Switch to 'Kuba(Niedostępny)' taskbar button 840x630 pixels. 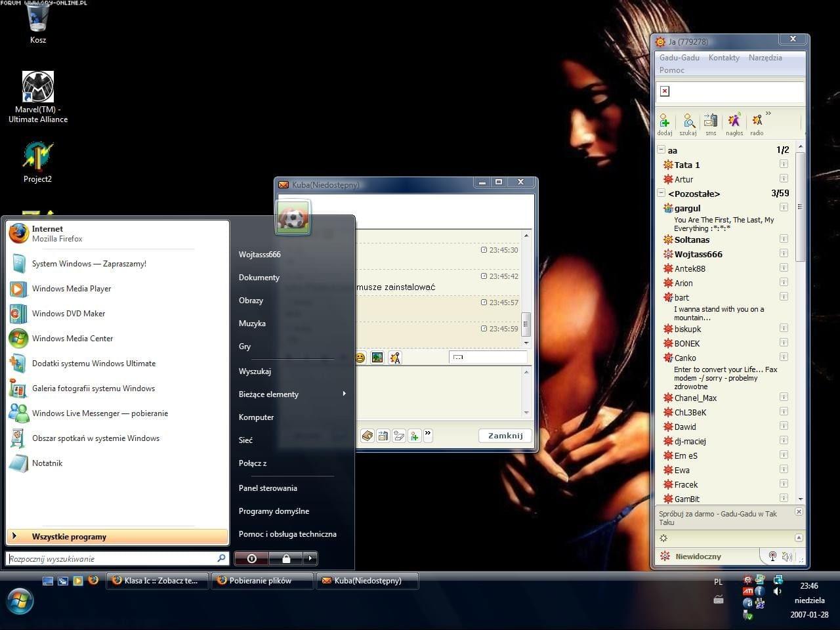click(367, 581)
